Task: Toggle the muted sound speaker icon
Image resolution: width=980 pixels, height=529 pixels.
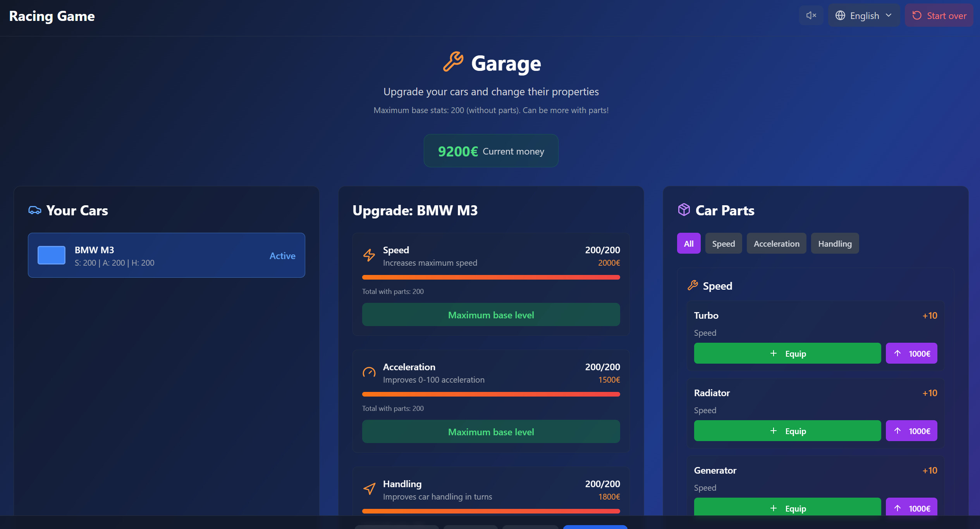Action: point(811,15)
